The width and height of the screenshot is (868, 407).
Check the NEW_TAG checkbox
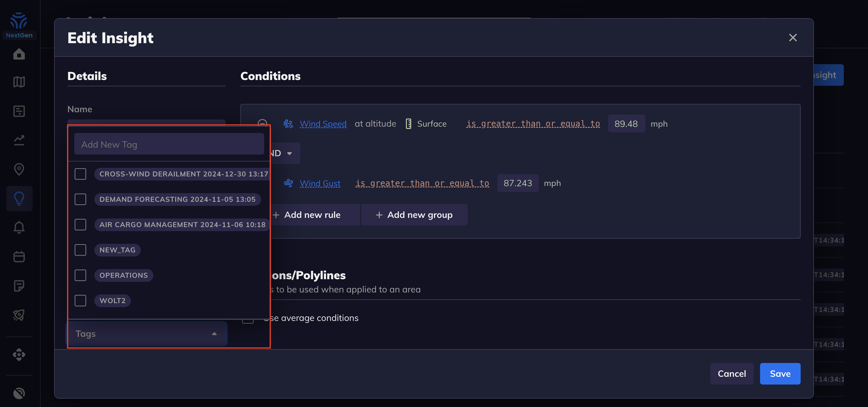point(80,250)
